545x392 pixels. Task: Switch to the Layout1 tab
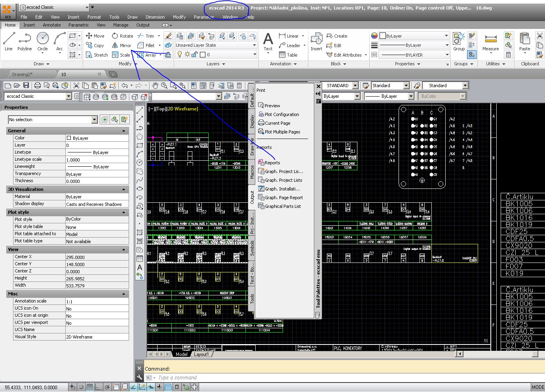201,354
